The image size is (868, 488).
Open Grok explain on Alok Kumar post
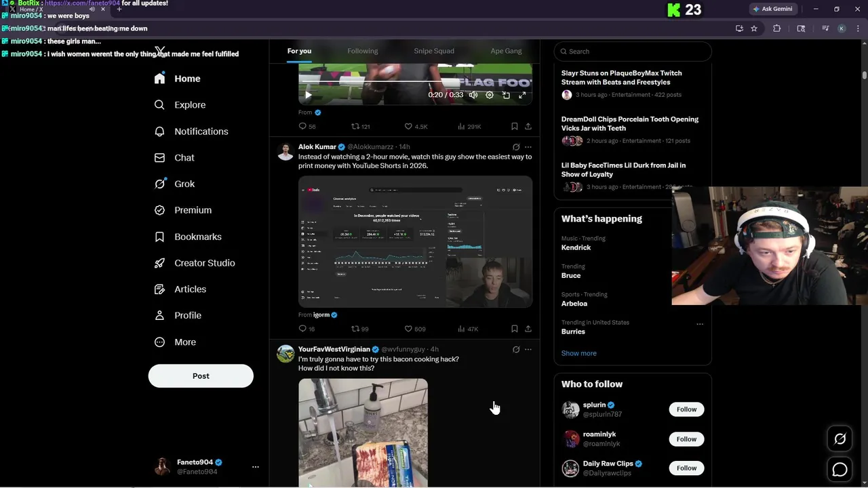(516, 147)
